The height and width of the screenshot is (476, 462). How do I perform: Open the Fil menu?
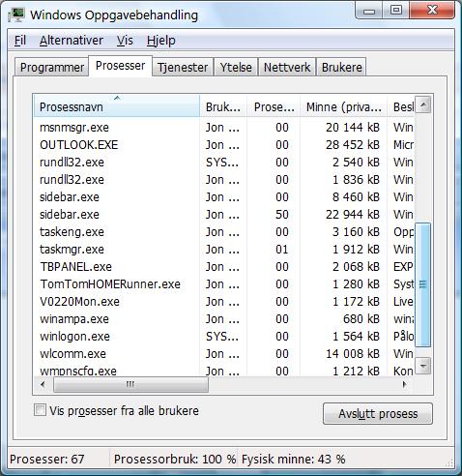point(20,41)
